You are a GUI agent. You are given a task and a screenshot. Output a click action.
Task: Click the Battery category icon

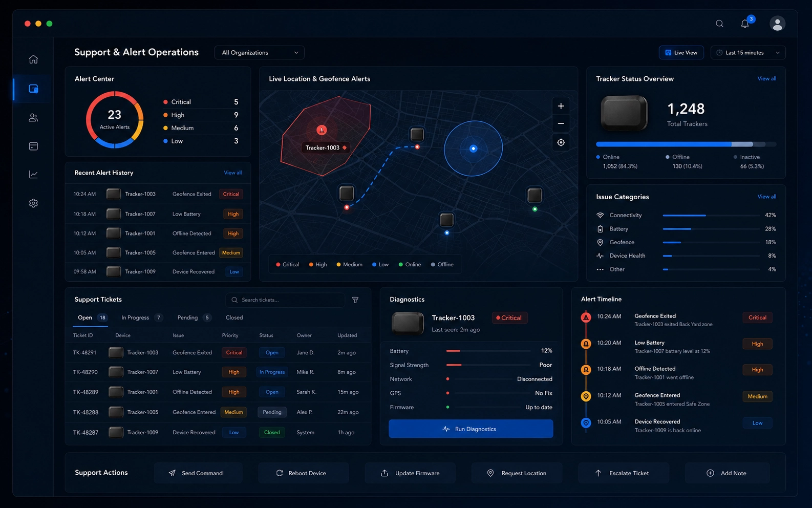(x=600, y=229)
